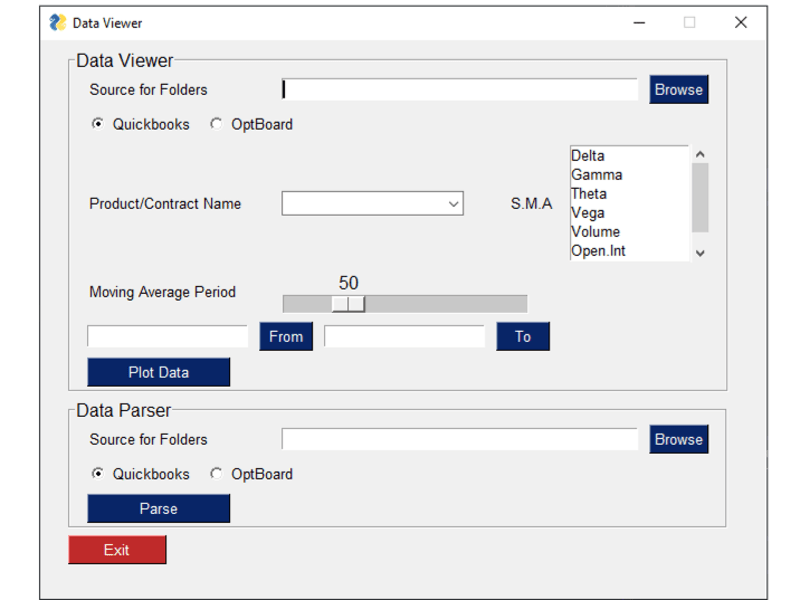Focus Source for Folders field in Data Parser
This screenshot has height=600, width=800.
click(459, 439)
